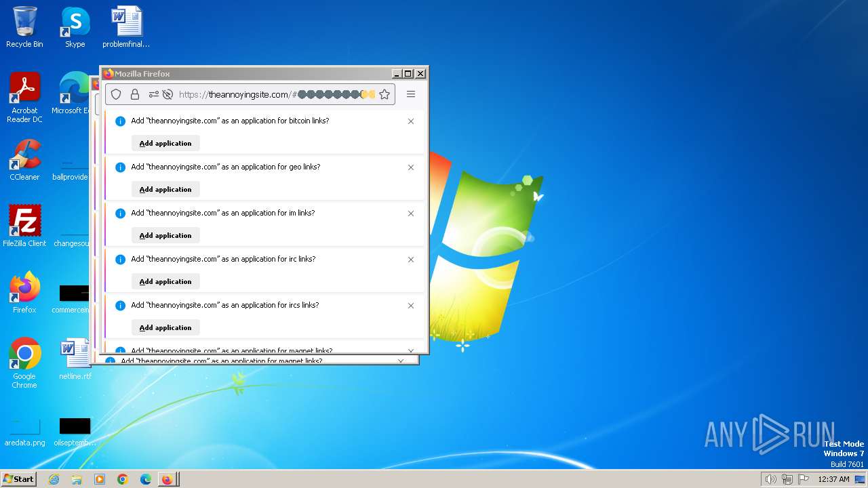Click the info icon beside geo links prompt
The image size is (868, 488).
(x=120, y=167)
